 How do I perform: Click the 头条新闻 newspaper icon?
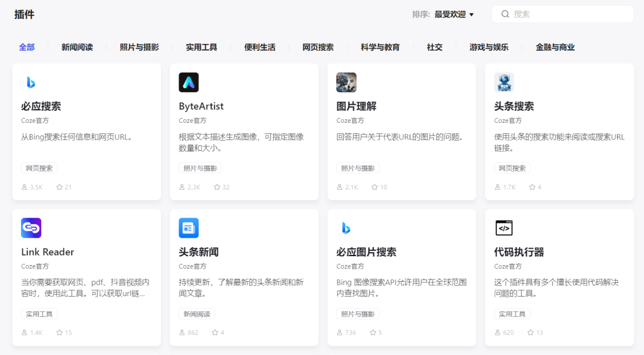click(188, 228)
